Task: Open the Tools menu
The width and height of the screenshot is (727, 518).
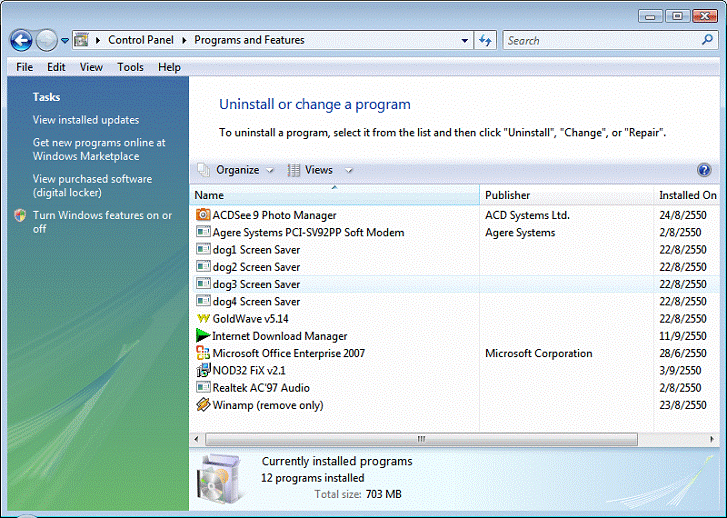Action: (x=130, y=67)
